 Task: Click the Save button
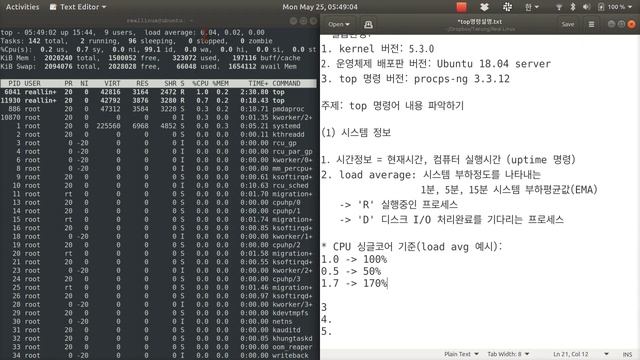click(568, 24)
